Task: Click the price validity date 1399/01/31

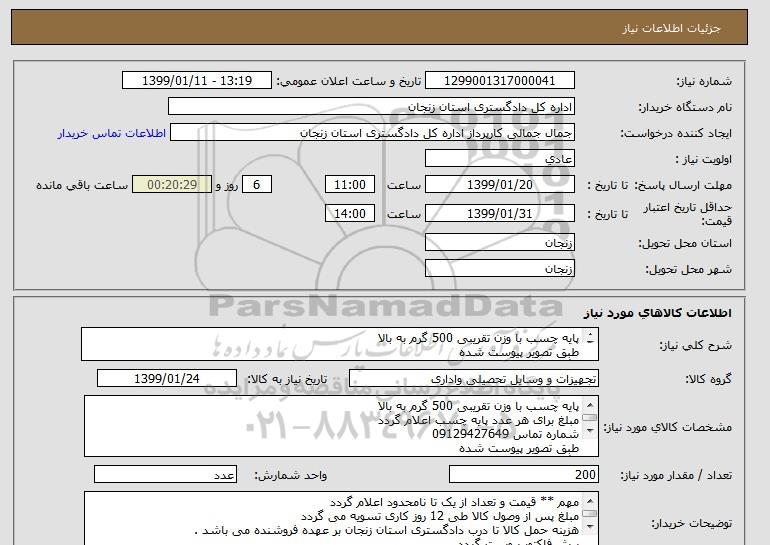Action: [499, 214]
